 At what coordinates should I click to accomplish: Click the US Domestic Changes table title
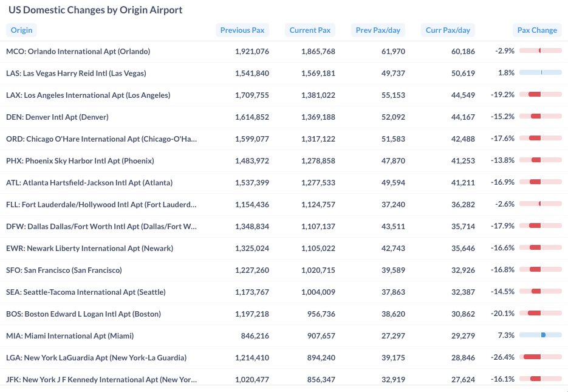(x=95, y=10)
